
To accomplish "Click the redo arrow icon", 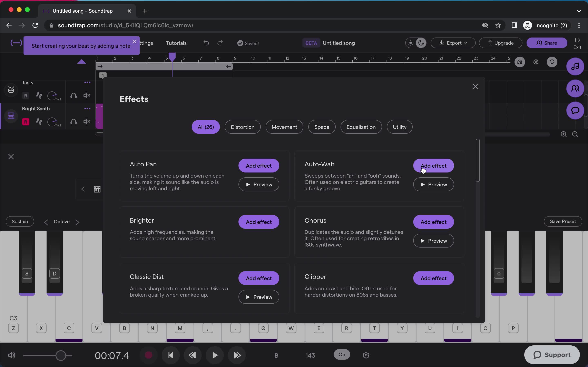I will 220,43.
